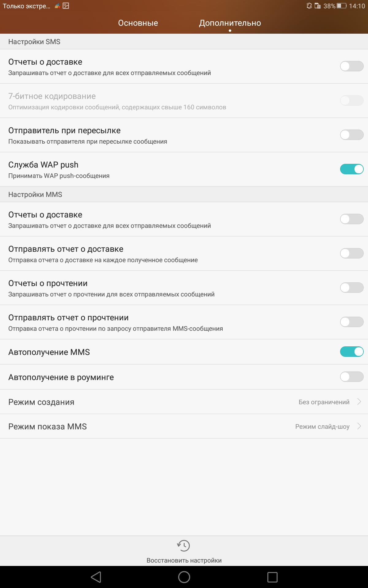Tap the battery icon in status bar
Viewport: 368px width, 588px height.
[341, 6]
